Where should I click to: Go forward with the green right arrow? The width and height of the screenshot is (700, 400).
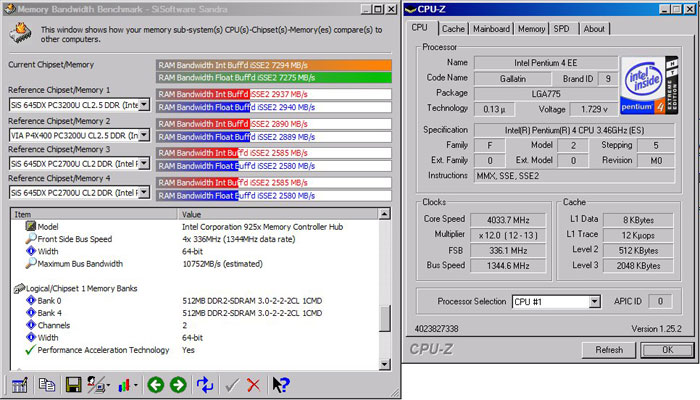178,385
